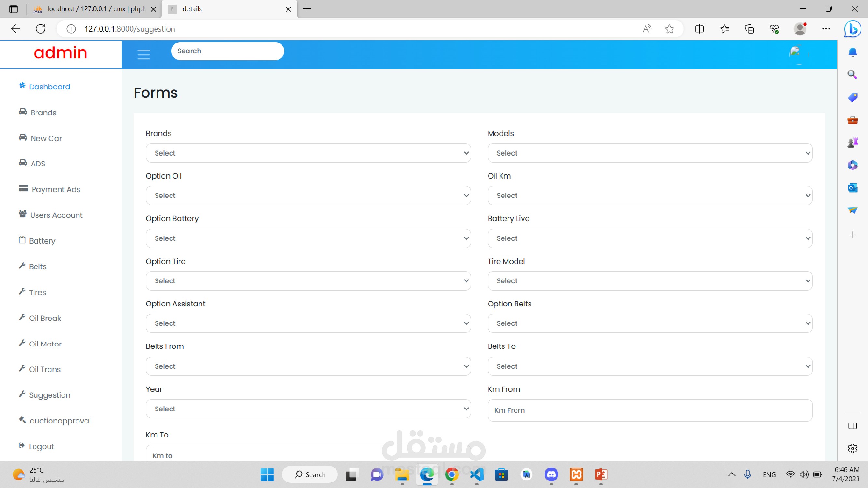Viewport: 868px width, 488px height.
Task: Expand the Option Battery dropdown
Action: coord(308,238)
